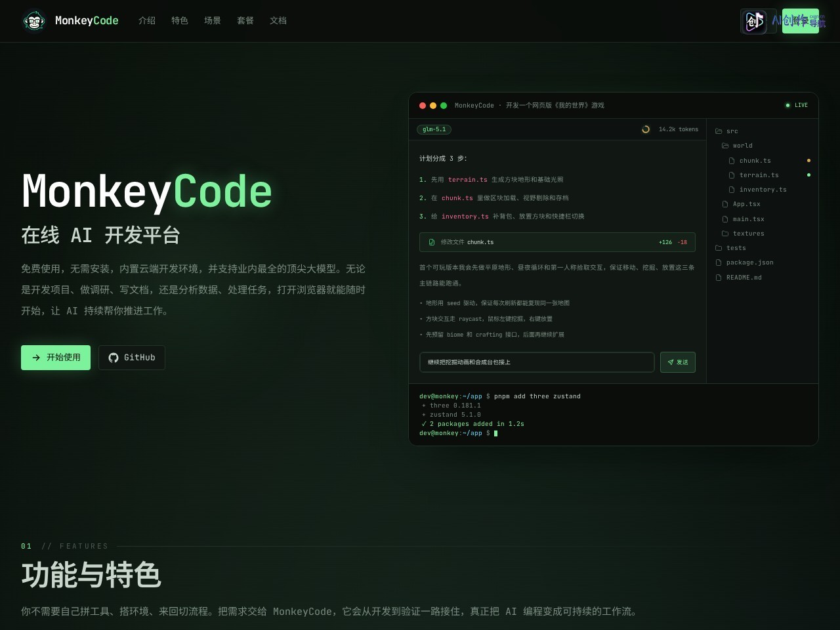Viewport: 840px width, 630px height.
Task: Click the yellow window dot
Action: click(433, 105)
